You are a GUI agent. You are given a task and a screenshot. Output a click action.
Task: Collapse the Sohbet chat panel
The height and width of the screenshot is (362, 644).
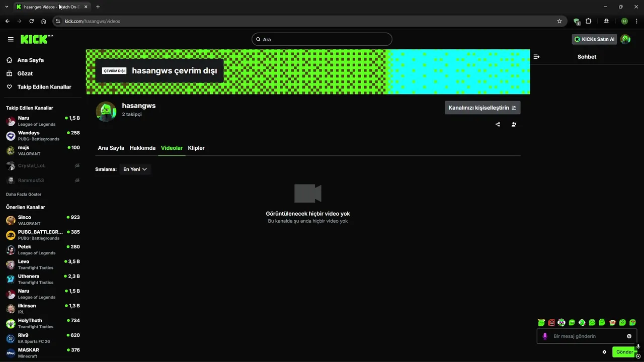[x=536, y=57]
